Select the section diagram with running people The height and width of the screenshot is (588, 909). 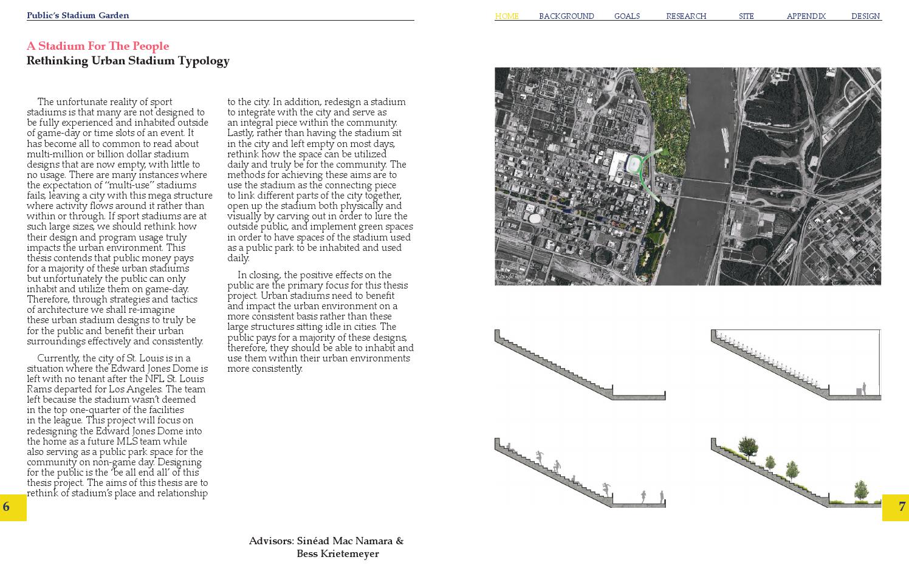[x=580, y=473]
